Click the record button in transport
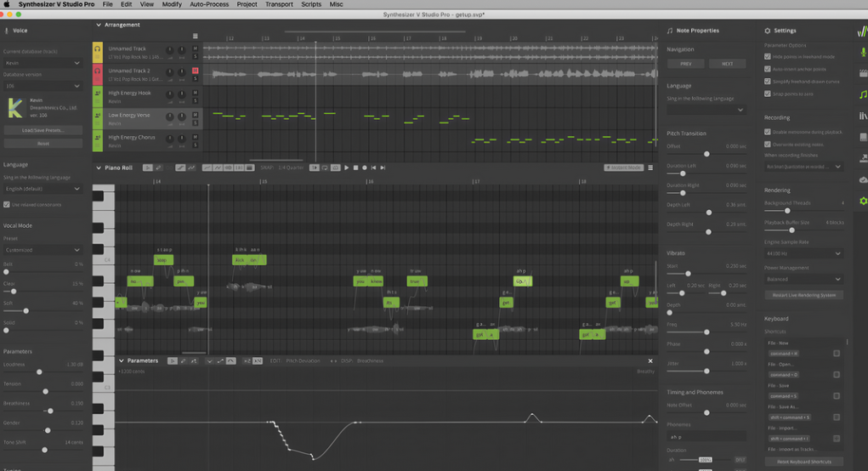Image resolution: width=868 pixels, height=471 pixels. click(x=364, y=167)
